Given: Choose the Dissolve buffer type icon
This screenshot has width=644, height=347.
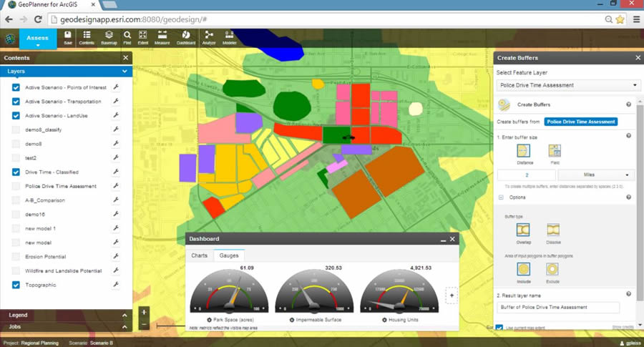Looking at the screenshot, I should [x=553, y=230].
